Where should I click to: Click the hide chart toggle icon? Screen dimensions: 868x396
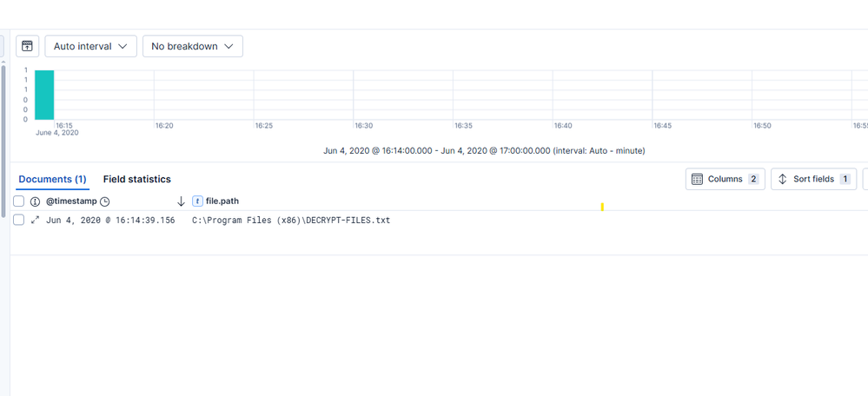click(28, 46)
